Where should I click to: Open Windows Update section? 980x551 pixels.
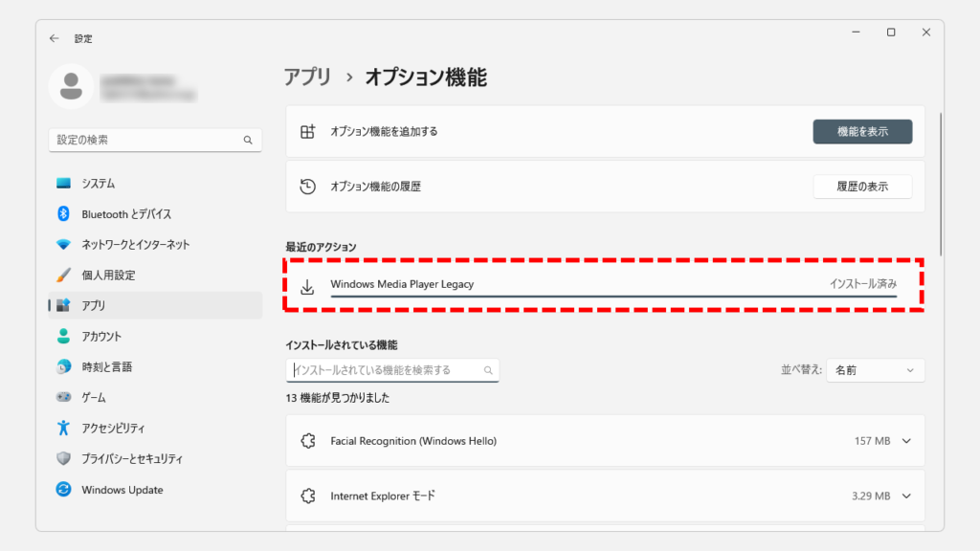click(122, 490)
